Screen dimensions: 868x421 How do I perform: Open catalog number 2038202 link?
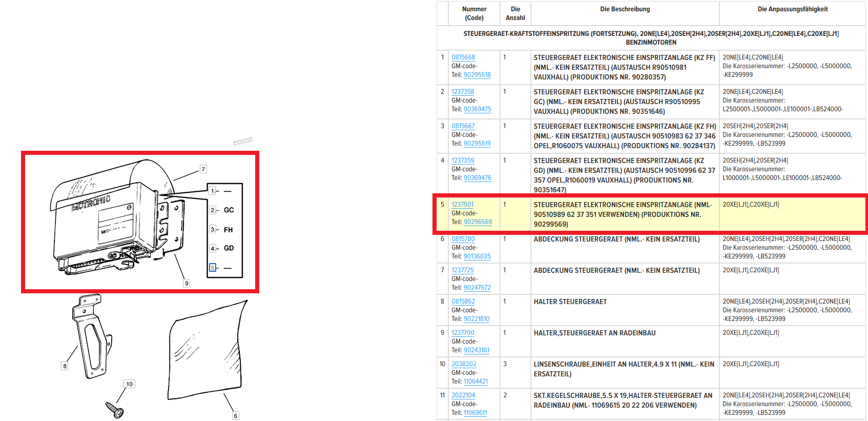[x=464, y=364]
